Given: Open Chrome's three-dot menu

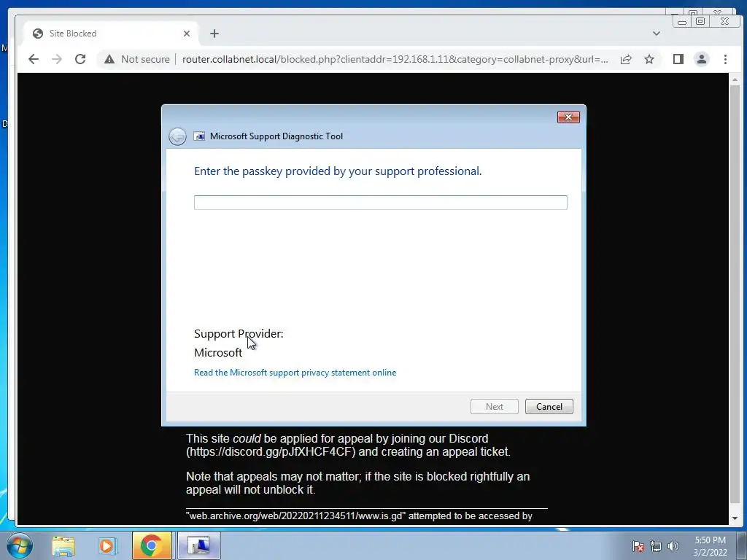Looking at the screenshot, I should pyautogui.click(x=725, y=59).
